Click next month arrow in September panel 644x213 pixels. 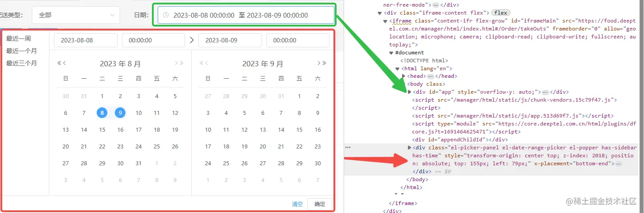point(319,63)
